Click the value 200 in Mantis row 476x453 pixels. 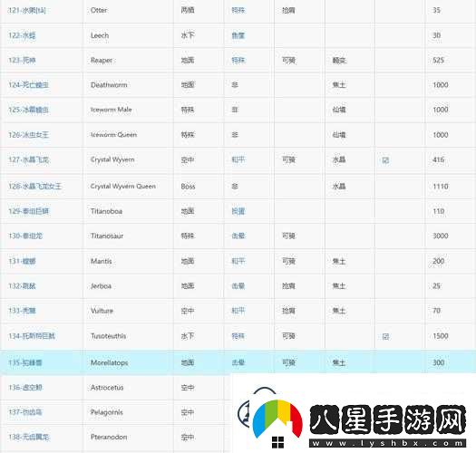(438, 261)
